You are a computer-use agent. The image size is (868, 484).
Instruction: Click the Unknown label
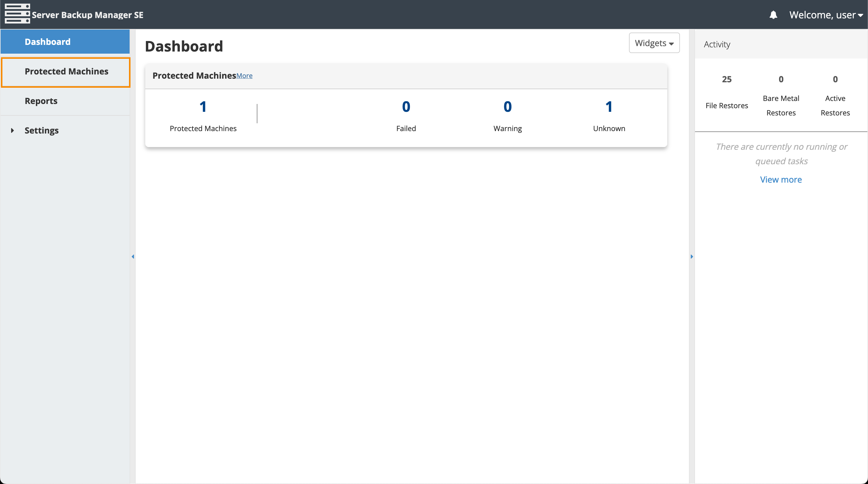point(609,128)
